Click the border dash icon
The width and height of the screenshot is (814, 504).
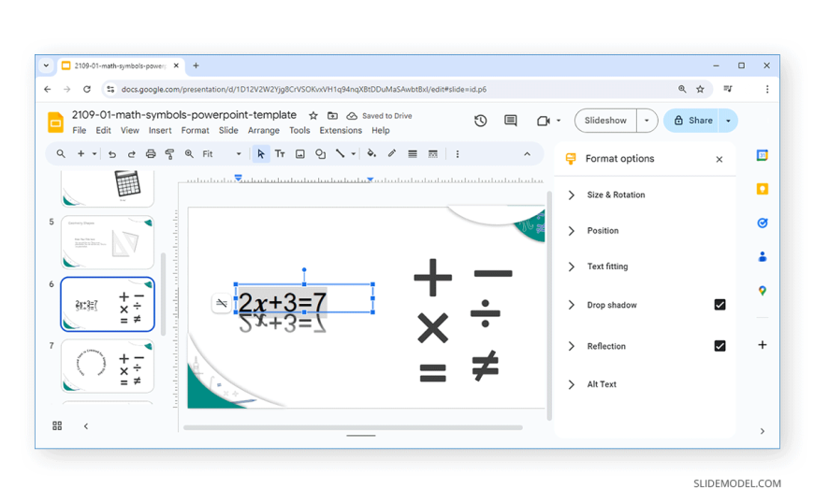[432, 154]
